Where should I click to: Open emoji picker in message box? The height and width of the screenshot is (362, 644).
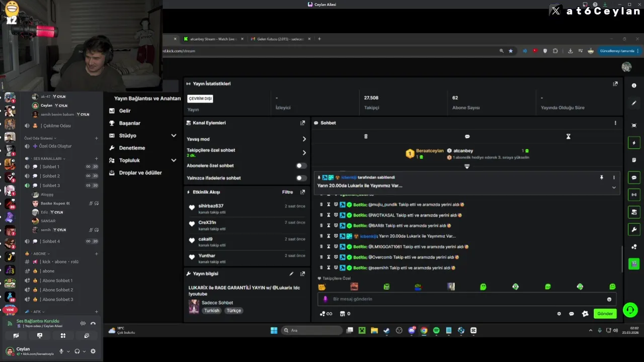pos(609,299)
